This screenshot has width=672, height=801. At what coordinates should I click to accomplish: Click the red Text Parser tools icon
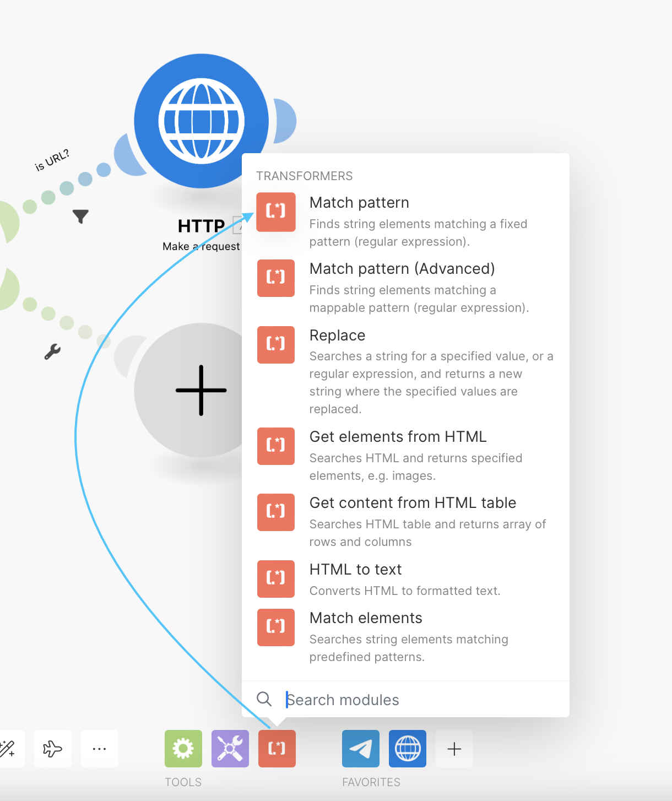pyautogui.click(x=277, y=749)
